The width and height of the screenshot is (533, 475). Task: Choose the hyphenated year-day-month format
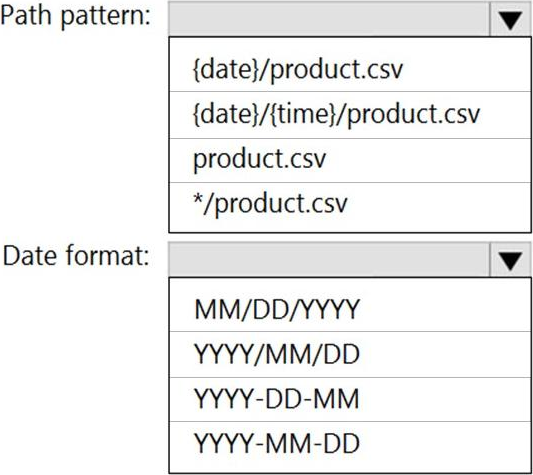tap(350, 399)
